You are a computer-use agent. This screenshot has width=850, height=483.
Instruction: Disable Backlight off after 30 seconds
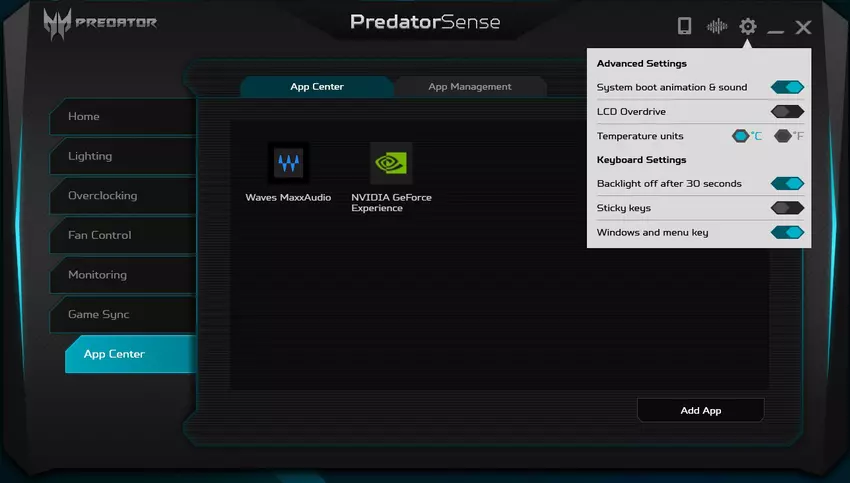point(787,184)
